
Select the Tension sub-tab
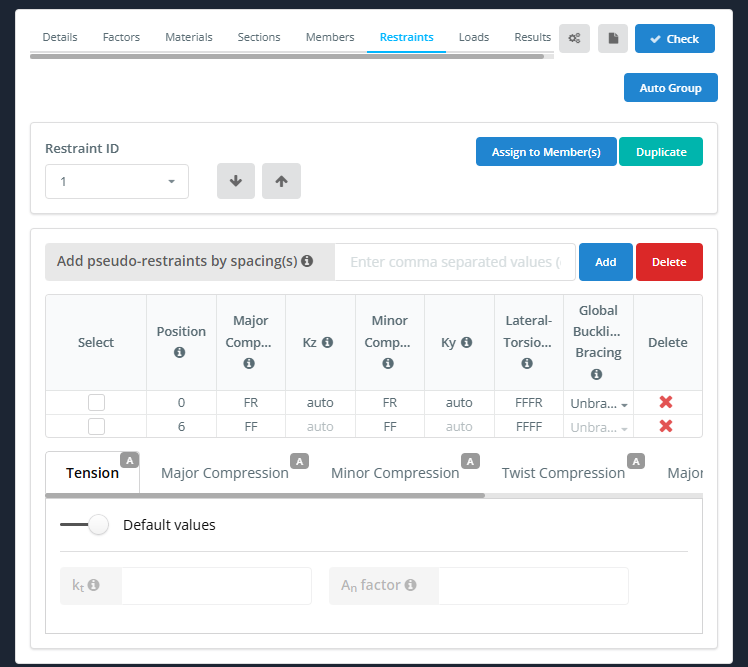[x=92, y=473]
